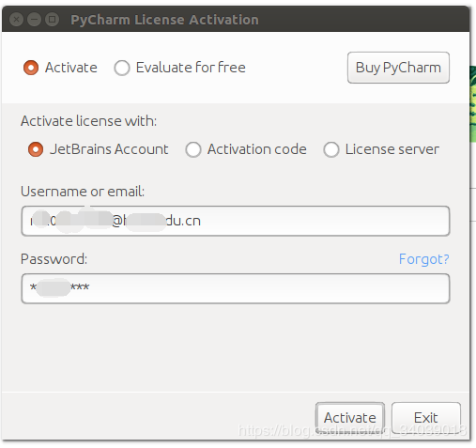Click the 'Password:' label text

coord(54,259)
